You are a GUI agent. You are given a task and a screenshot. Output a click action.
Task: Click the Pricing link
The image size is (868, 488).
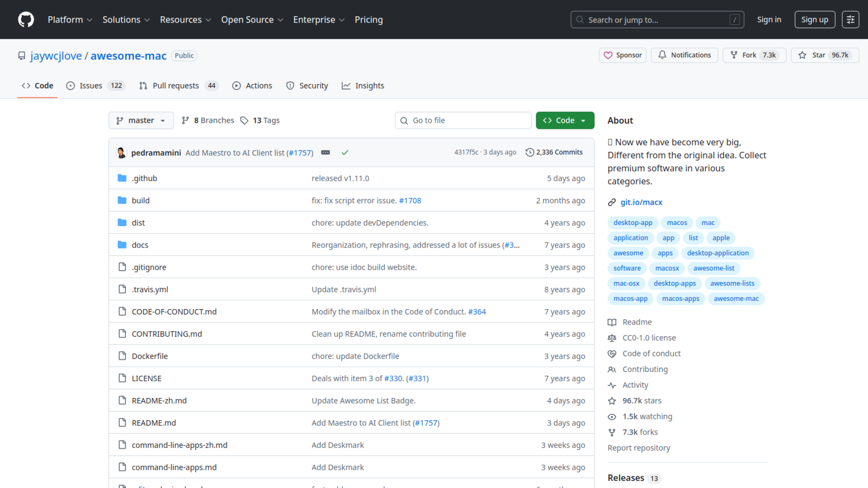tap(369, 20)
